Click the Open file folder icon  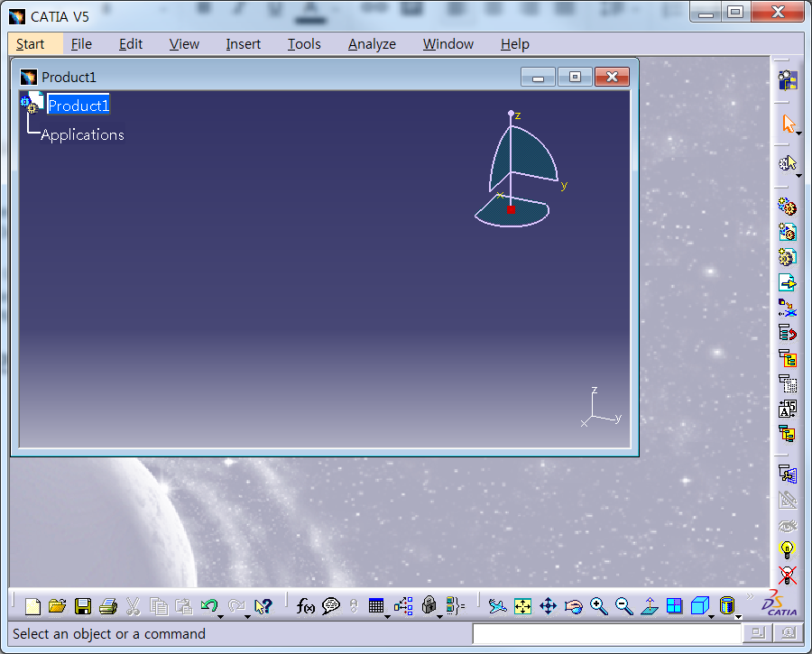point(58,606)
